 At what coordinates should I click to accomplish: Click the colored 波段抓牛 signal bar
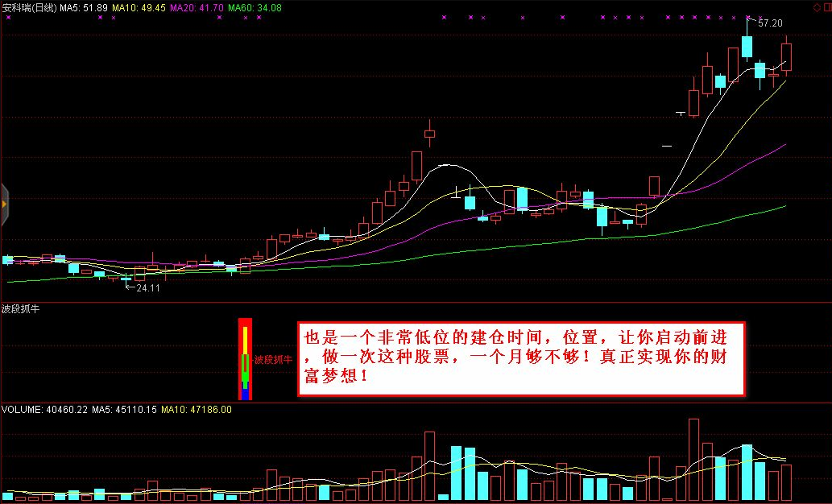[x=245, y=358]
